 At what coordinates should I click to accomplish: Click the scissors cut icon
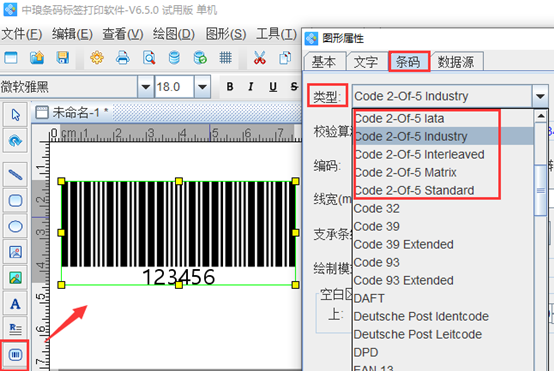[x=260, y=58]
